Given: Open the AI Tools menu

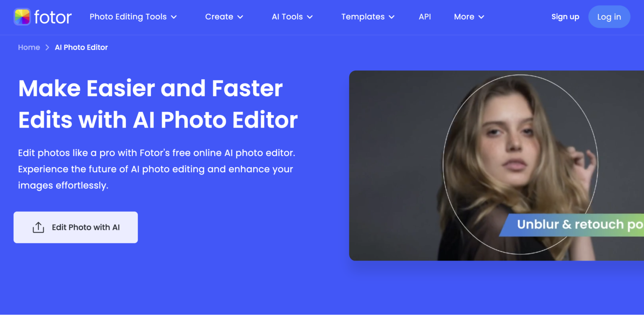Looking at the screenshot, I should pyautogui.click(x=287, y=17).
